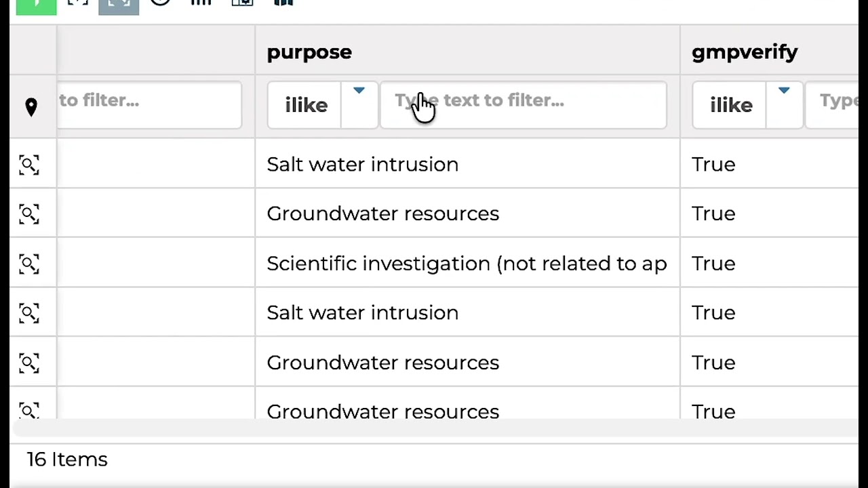Toggle the gray highlighted toolbar button
The image size is (868, 488).
point(119,5)
